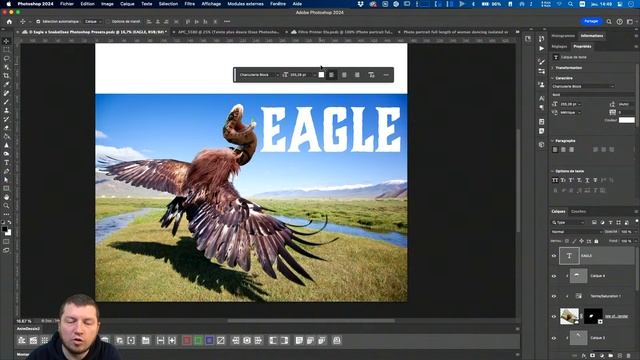Select the Lasso tool
640x360 pixels.
(6, 58)
